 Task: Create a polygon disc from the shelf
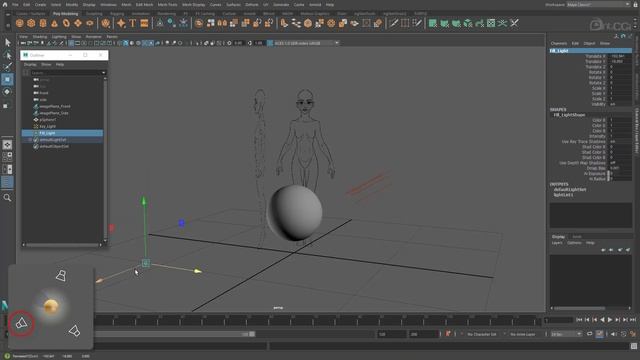click(89, 23)
